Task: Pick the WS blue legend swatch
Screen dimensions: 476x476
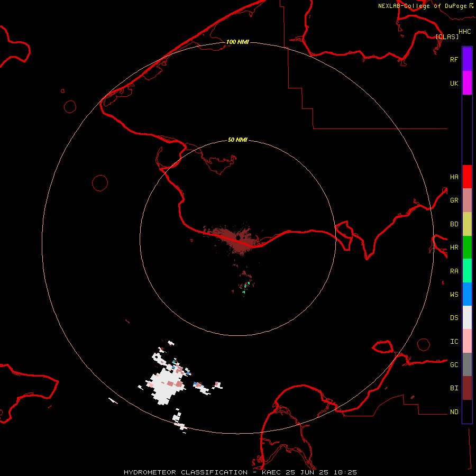Action: pos(467,294)
